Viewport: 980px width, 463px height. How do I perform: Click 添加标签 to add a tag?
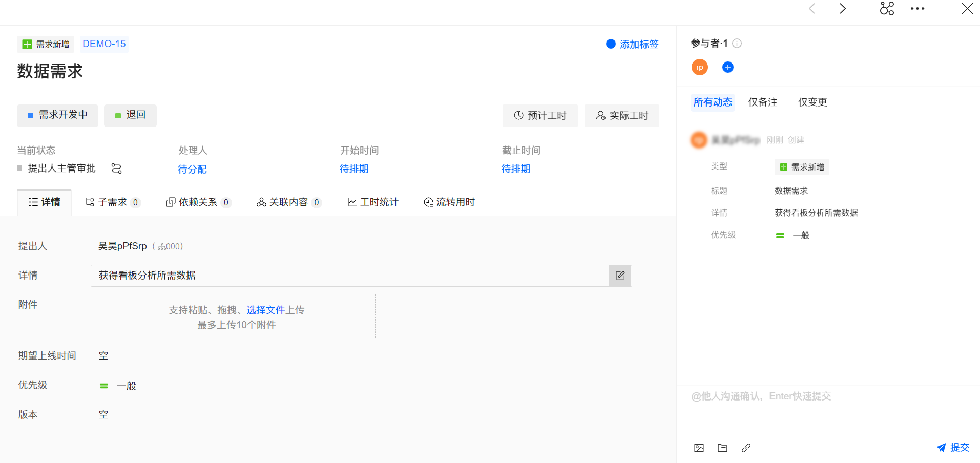pyautogui.click(x=632, y=44)
